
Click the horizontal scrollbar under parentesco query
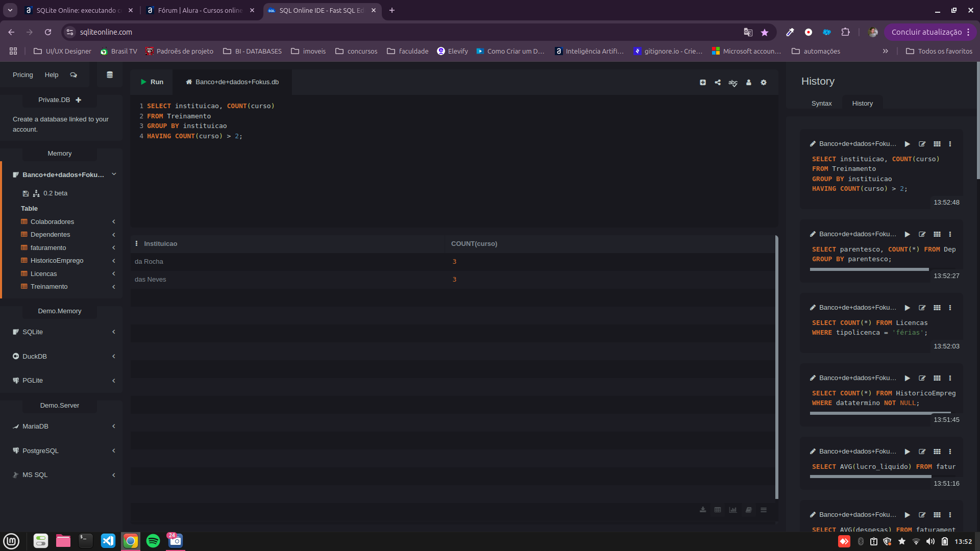(x=869, y=269)
